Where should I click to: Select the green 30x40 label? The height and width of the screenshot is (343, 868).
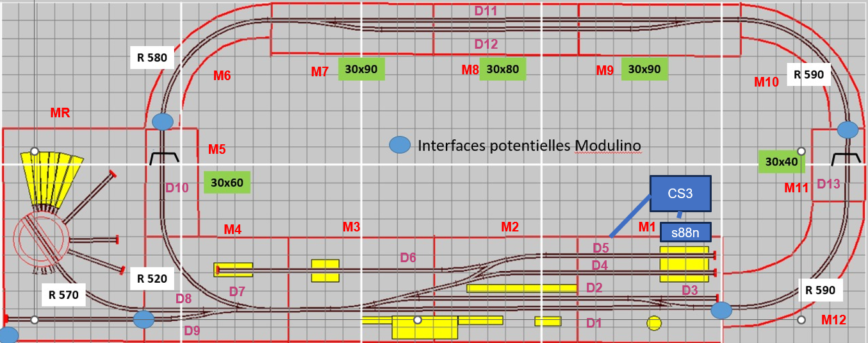(782, 162)
